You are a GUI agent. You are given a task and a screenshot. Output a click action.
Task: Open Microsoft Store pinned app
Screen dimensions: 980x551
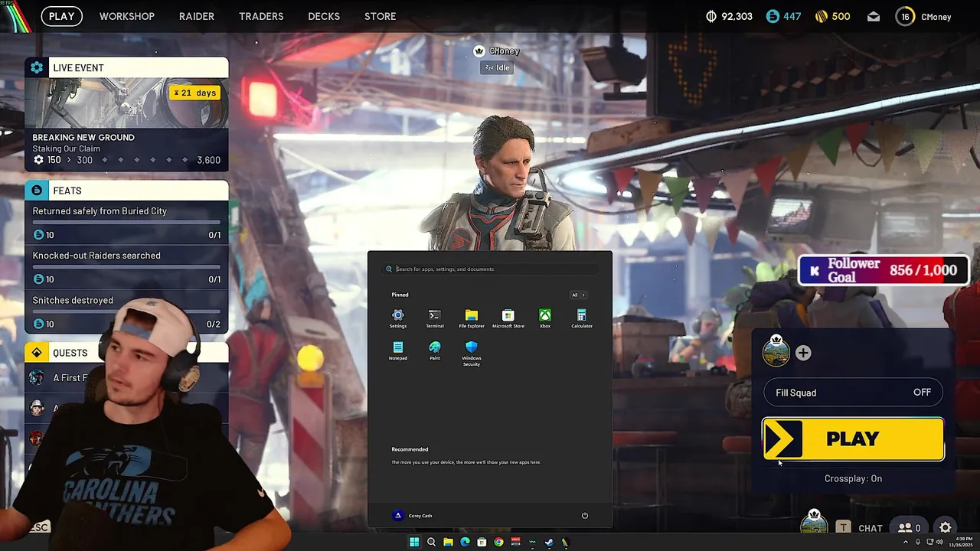tap(508, 318)
